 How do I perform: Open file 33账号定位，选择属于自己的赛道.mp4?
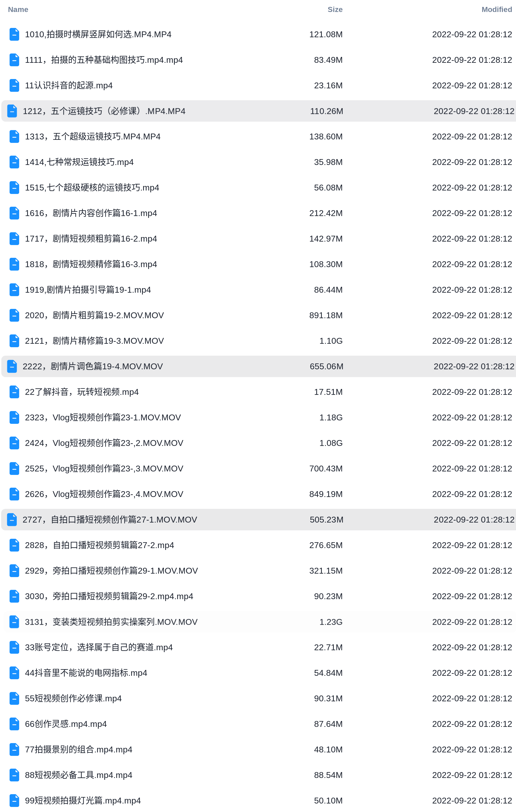[x=99, y=647]
